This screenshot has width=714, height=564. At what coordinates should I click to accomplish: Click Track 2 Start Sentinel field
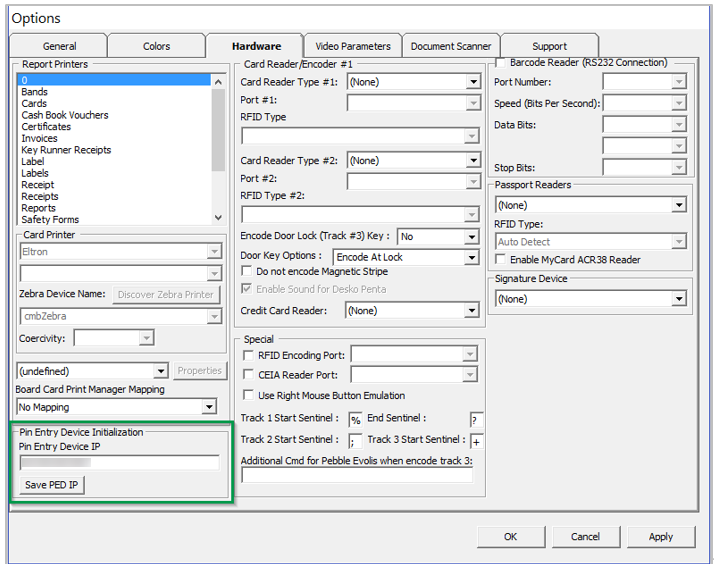coord(356,441)
